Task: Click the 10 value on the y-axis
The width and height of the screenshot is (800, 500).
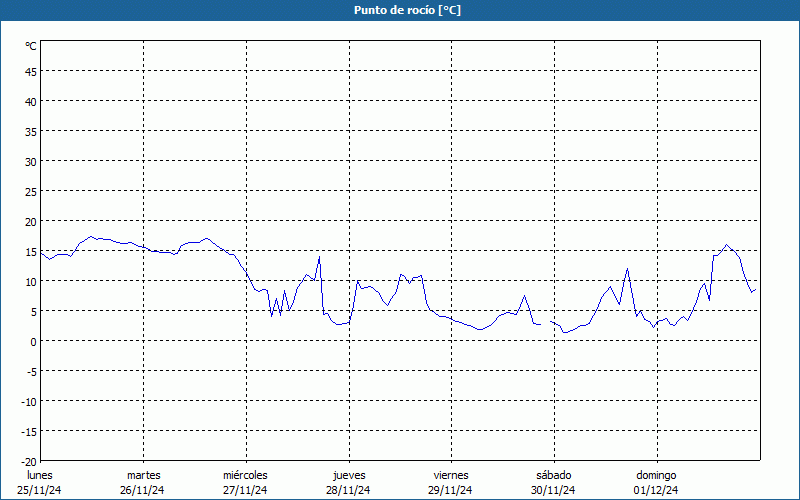Action: click(31, 282)
